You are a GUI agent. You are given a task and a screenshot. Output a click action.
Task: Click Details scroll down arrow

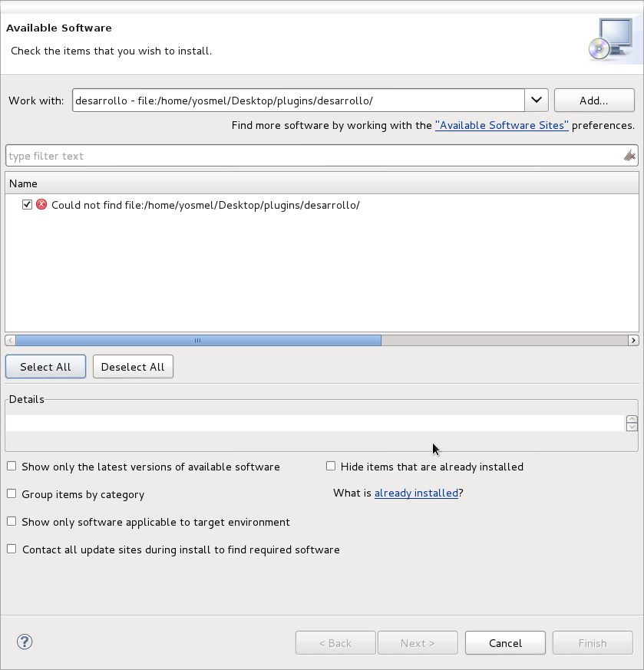pyautogui.click(x=632, y=427)
